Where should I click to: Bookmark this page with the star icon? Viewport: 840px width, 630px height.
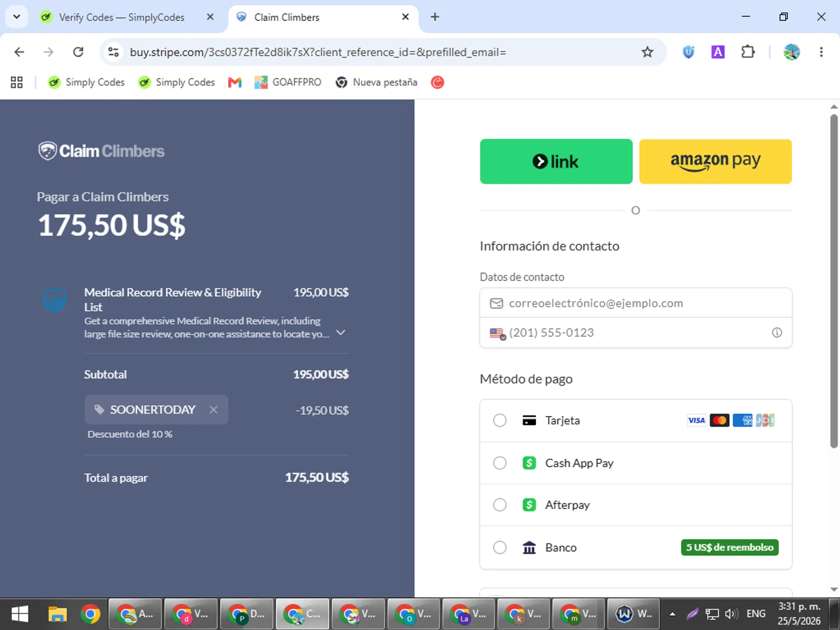click(647, 52)
